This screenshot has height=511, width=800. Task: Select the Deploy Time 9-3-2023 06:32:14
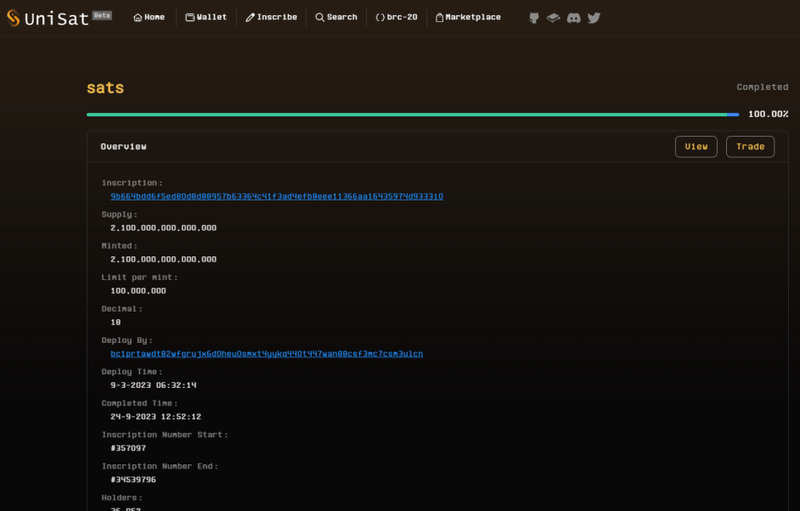tap(153, 386)
